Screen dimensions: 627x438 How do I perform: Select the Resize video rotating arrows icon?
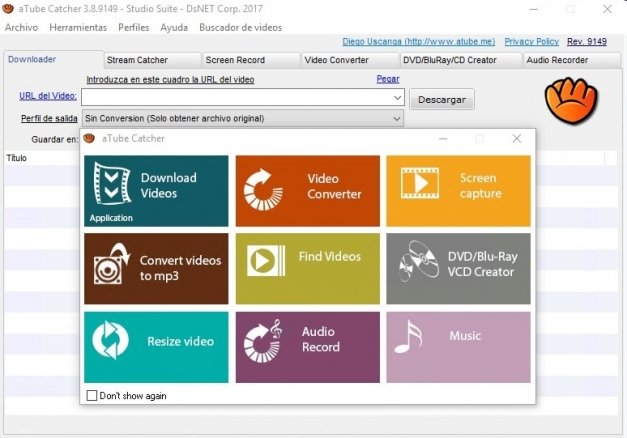(x=110, y=340)
